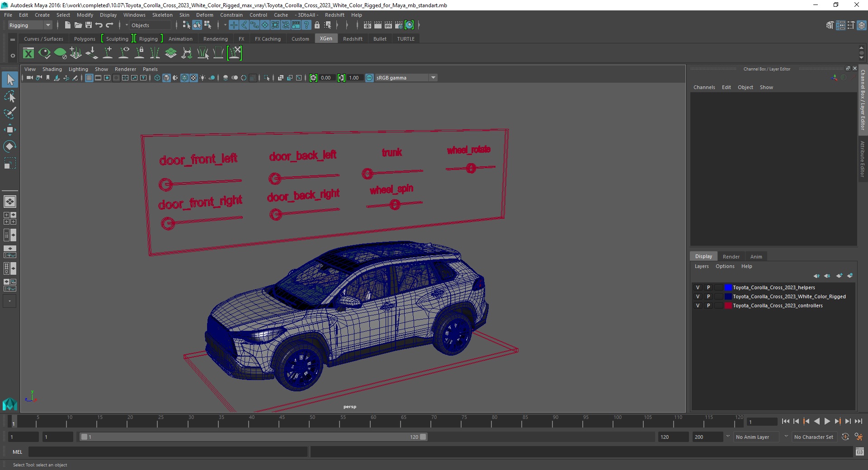The width and height of the screenshot is (868, 470).
Task: Redo action via redo arrow
Action: [109, 25]
